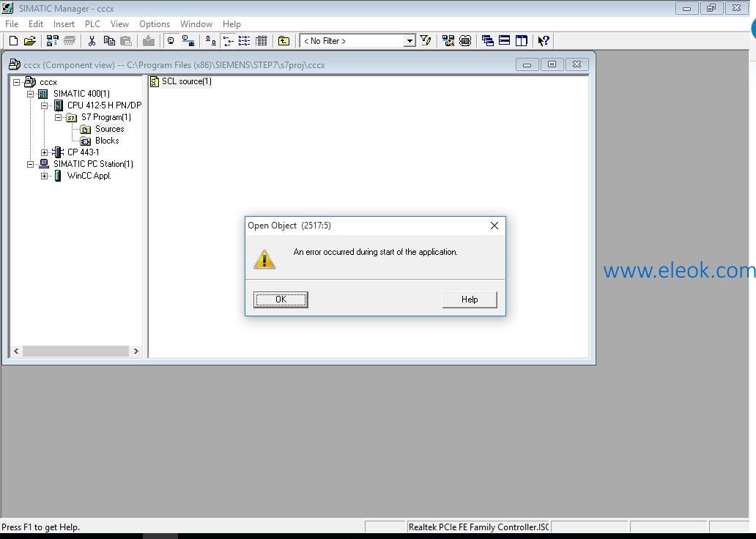Open the Accessible Nodes tool

tap(53, 41)
